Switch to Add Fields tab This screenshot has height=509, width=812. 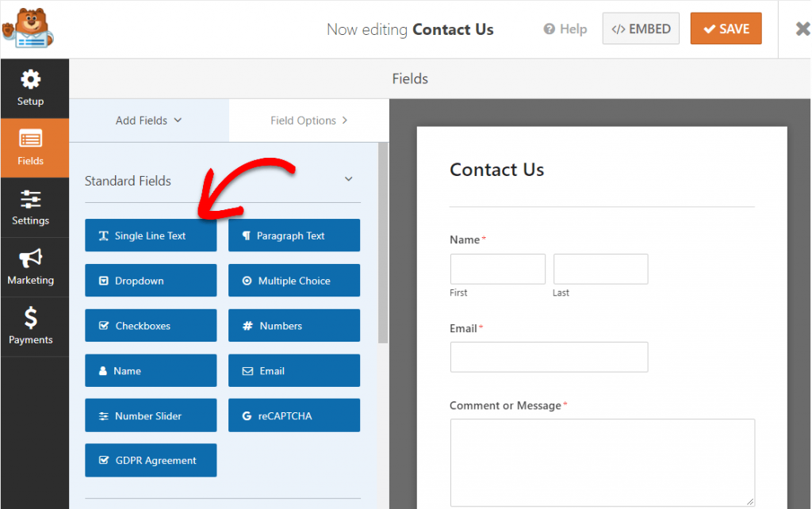coord(149,121)
